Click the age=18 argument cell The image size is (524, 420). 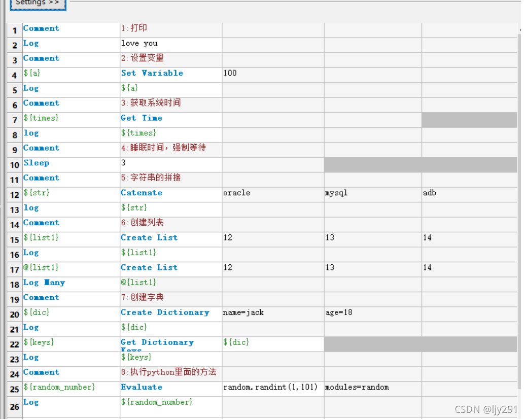coord(373,314)
